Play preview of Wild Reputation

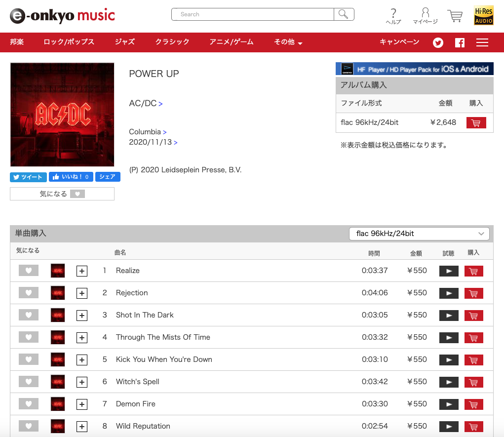click(449, 427)
